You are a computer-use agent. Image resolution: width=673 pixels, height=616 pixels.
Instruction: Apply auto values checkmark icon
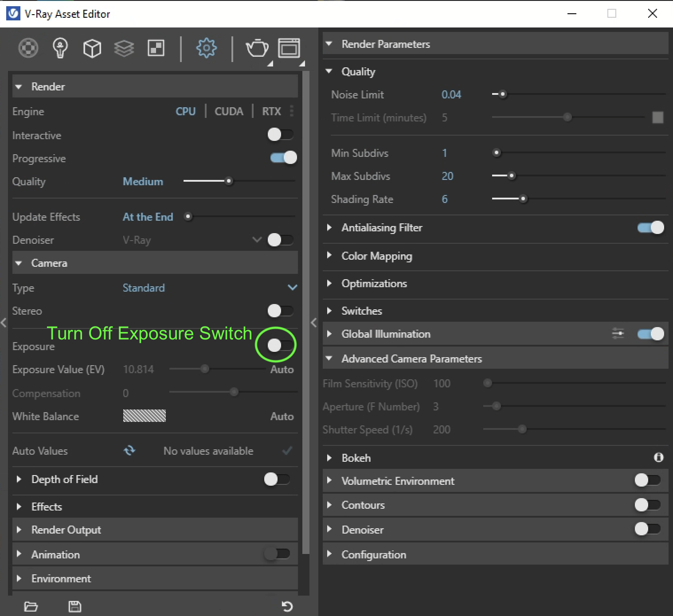click(x=287, y=451)
